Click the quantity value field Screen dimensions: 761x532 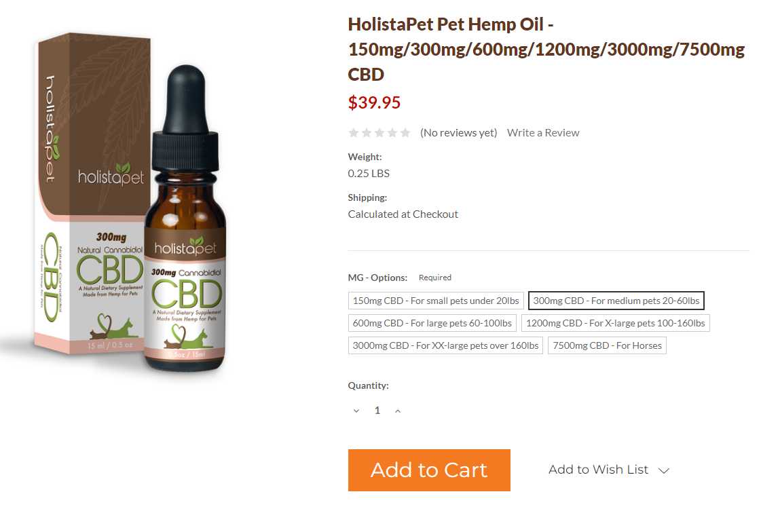tap(377, 411)
